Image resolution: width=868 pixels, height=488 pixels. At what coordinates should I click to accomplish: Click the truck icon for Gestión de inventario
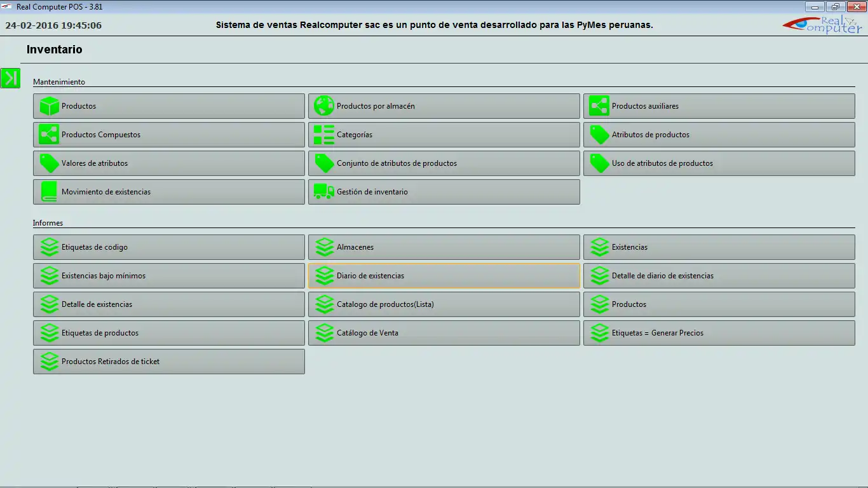324,192
